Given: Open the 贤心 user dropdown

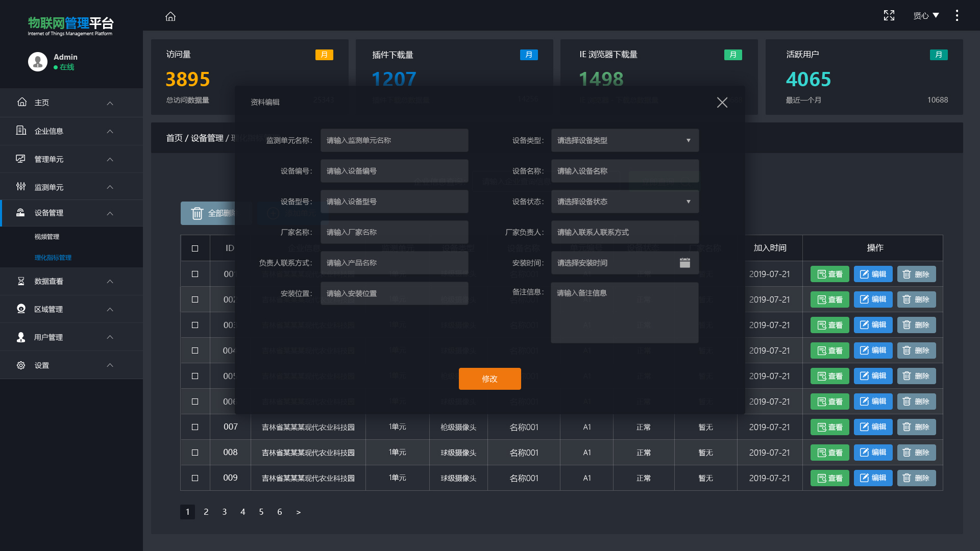Looking at the screenshot, I should 926,16.
